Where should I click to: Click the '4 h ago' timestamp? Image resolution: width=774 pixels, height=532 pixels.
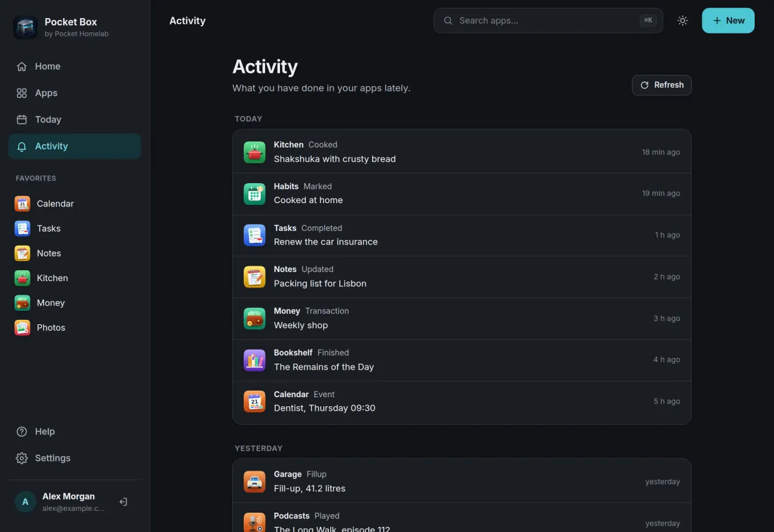point(667,360)
